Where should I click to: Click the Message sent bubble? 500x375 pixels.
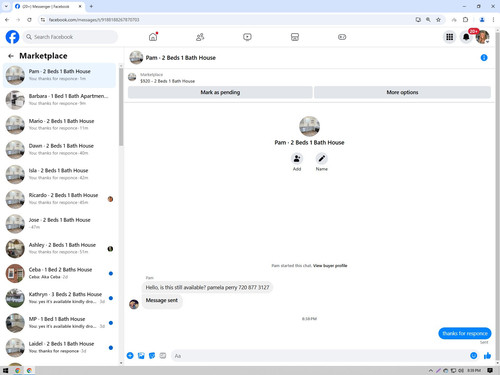click(162, 300)
